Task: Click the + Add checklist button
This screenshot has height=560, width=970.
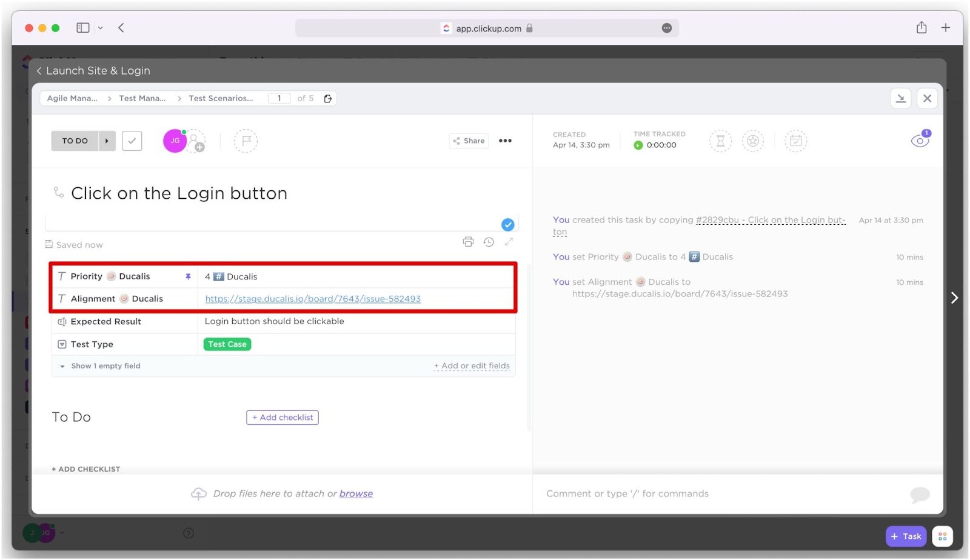Action: tap(283, 418)
